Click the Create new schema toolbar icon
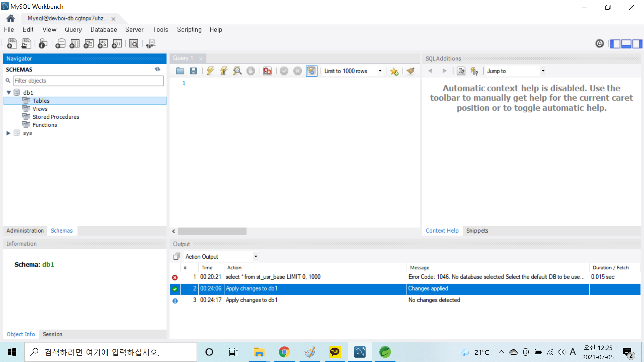This screenshot has height=362, width=644. pos(60,44)
